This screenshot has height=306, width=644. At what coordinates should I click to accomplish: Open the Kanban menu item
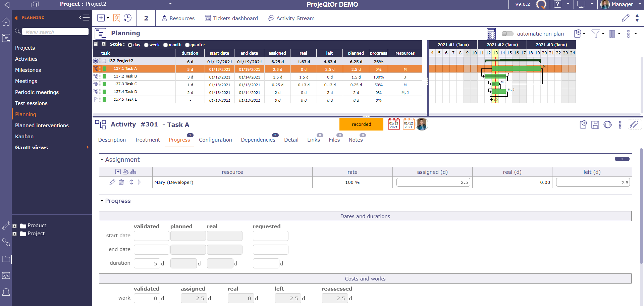(x=24, y=137)
